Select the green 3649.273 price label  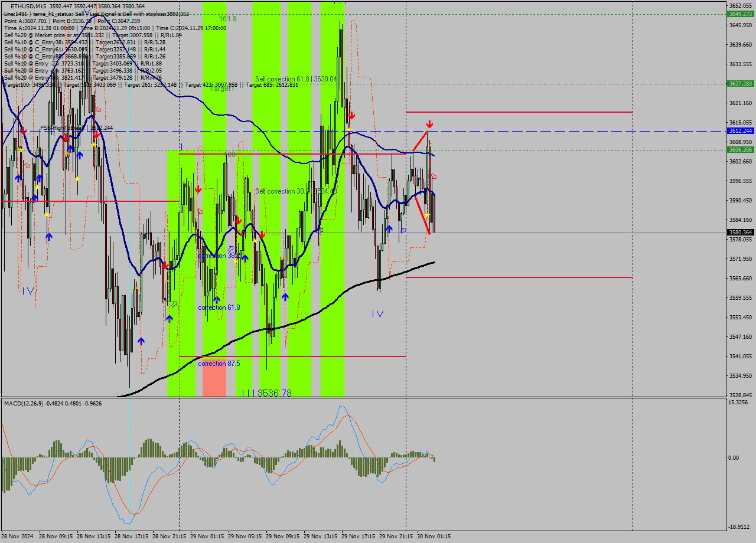[740, 14]
